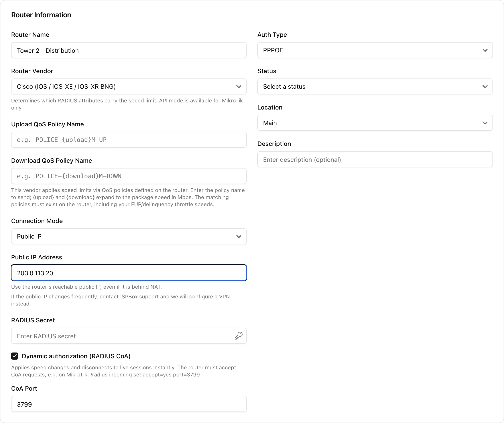504x423 pixels.
Task: Click the 'Public IP Address' label
Action: (37, 257)
